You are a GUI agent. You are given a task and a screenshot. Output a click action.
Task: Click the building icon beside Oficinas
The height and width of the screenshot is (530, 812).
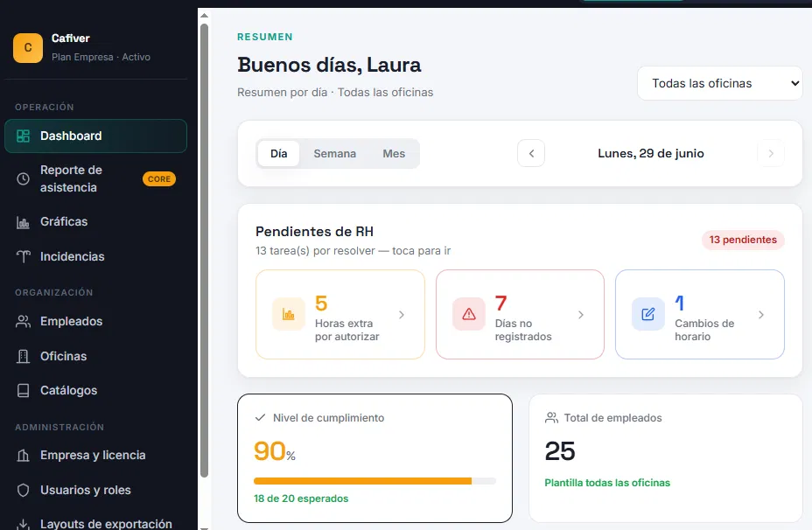24,357
